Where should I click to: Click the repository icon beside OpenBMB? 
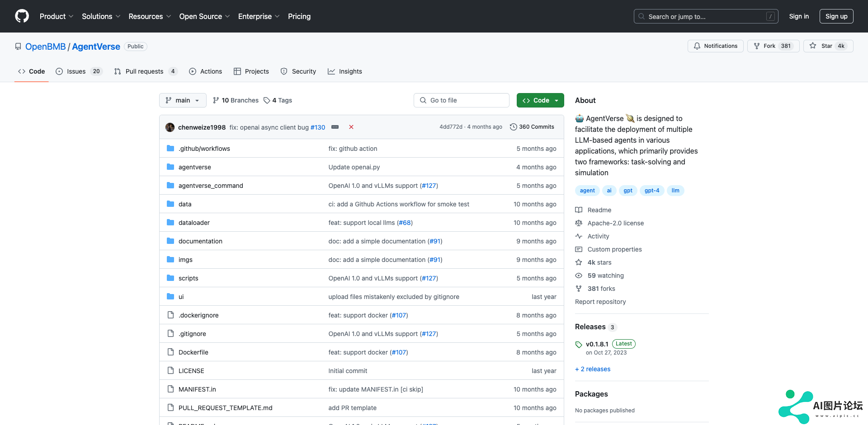click(18, 47)
